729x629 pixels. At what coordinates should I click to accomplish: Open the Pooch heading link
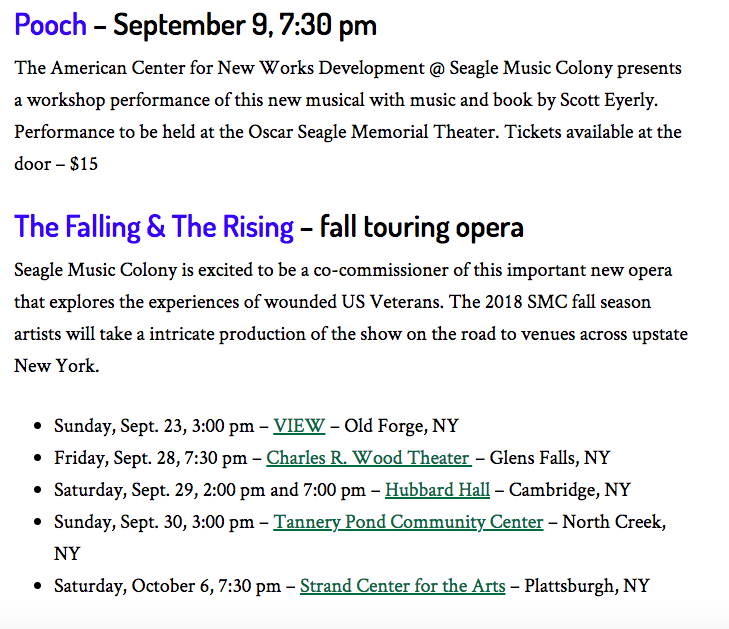click(50, 25)
